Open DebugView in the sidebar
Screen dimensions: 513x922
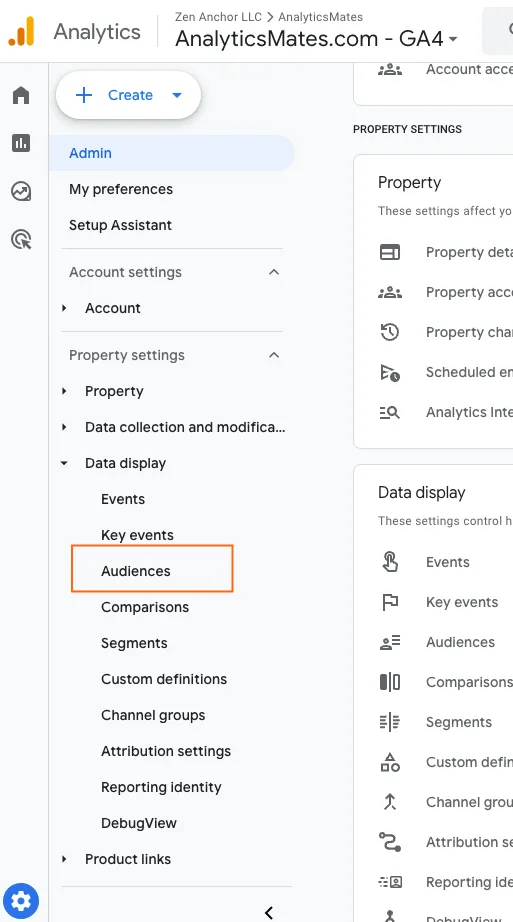pyautogui.click(x=139, y=823)
